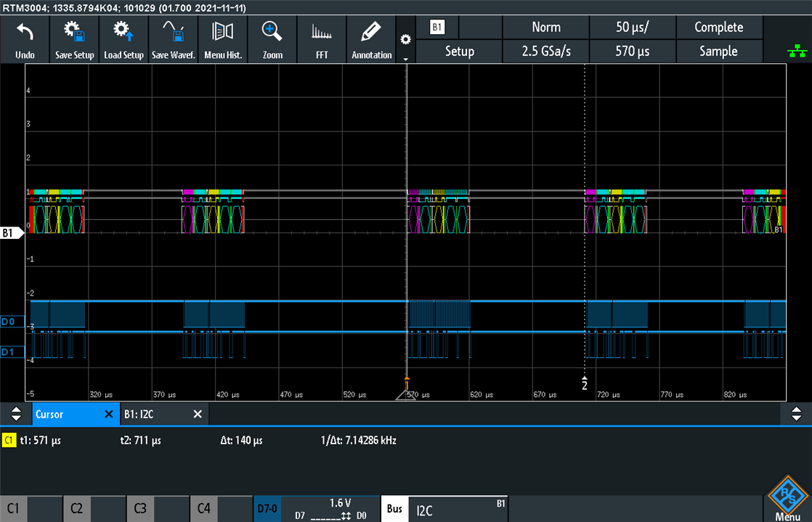Select the Annotation pencil tool
Screen dimensions: 812x522
point(371,39)
